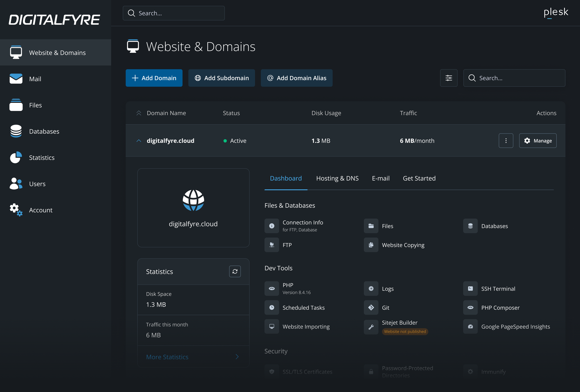The image size is (580, 392).
Task: Sort by the Disk Usage column header
Action: [326, 113]
